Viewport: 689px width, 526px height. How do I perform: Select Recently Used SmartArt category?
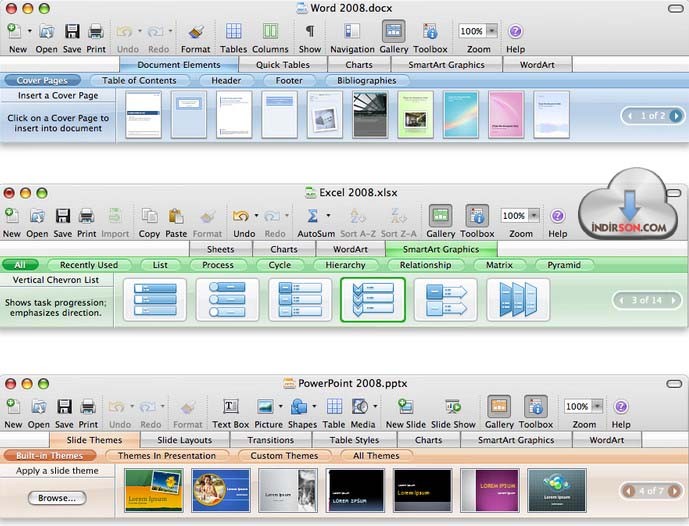[x=89, y=265]
